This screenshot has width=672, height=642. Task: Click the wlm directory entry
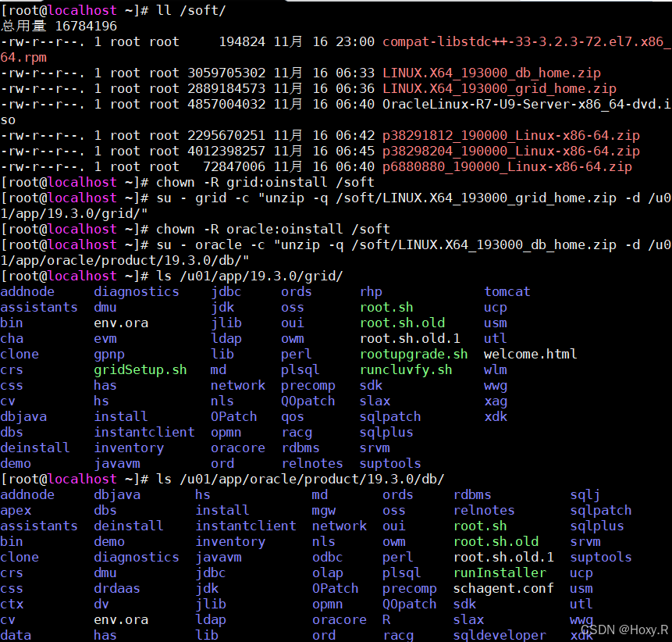pyautogui.click(x=496, y=369)
